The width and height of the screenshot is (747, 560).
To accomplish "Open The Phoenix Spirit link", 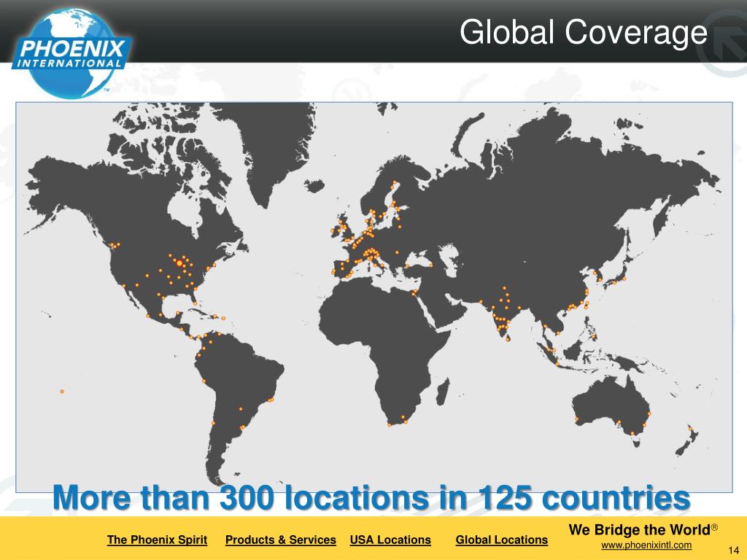I will pos(158,540).
